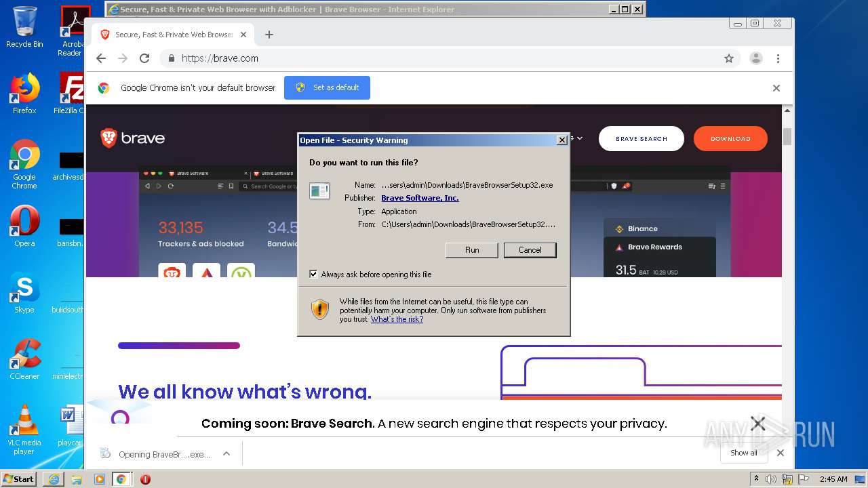Click the brave.com address bar
The height and width of the screenshot is (488, 868).
[448, 58]
